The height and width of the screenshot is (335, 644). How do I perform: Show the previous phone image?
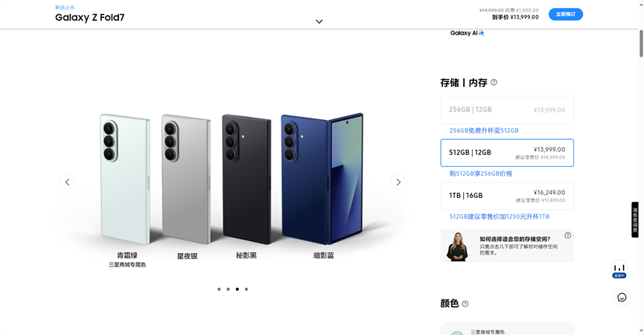click(x=67, y=182)
